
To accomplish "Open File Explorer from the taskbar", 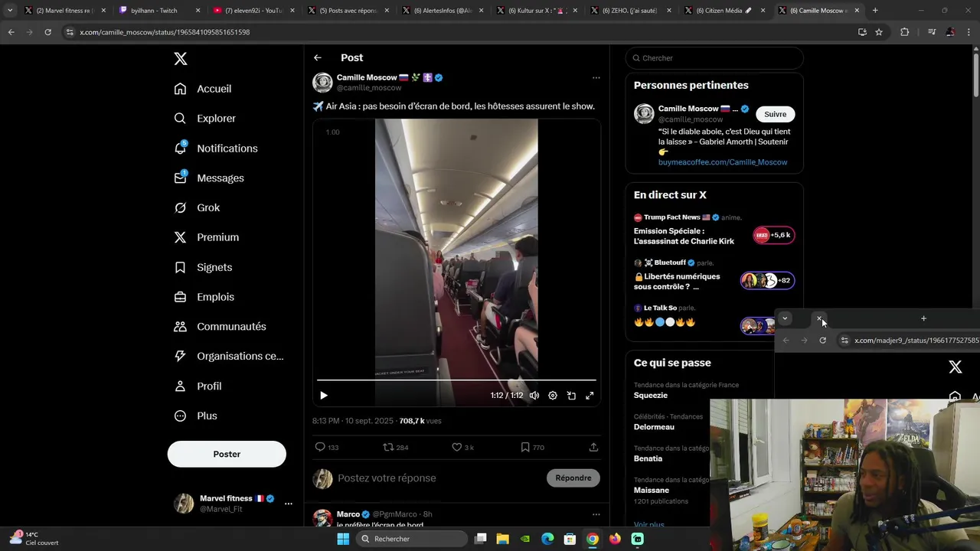I will (502, 539).
